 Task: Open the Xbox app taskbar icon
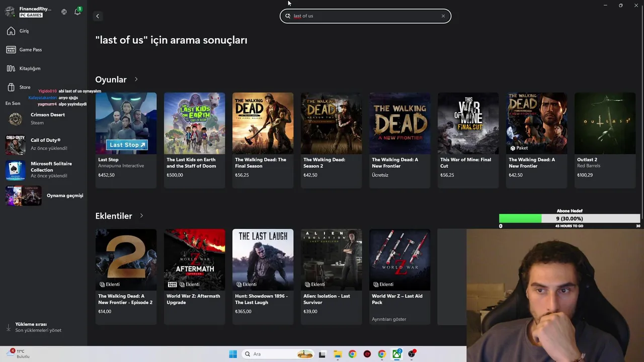pyautogui.click(x=397, y=354)
